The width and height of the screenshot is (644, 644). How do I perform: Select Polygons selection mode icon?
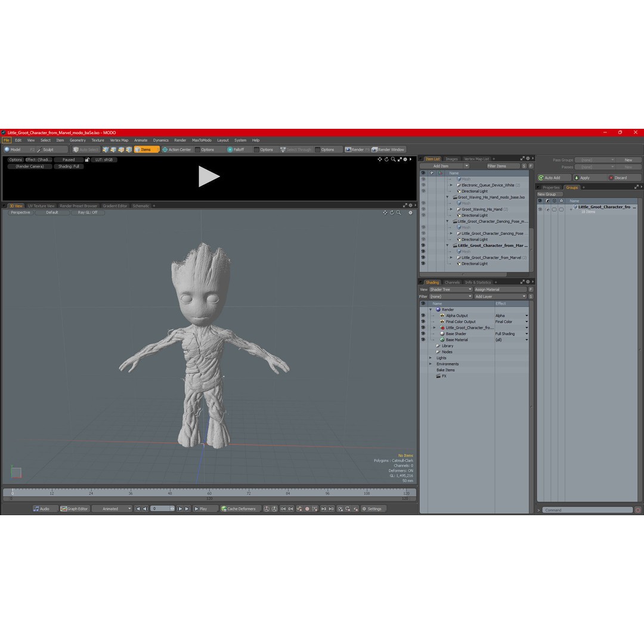(x=121, y=150)
